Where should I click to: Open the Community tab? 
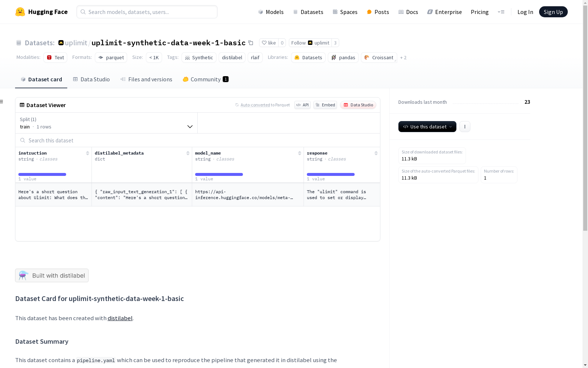pyautogui.click(x=205, y=79)
